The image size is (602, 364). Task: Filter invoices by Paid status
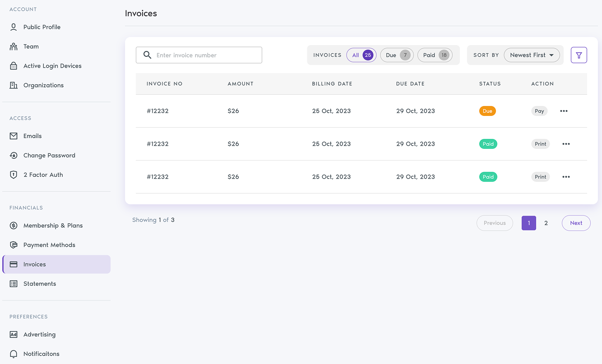pos(435,55)
